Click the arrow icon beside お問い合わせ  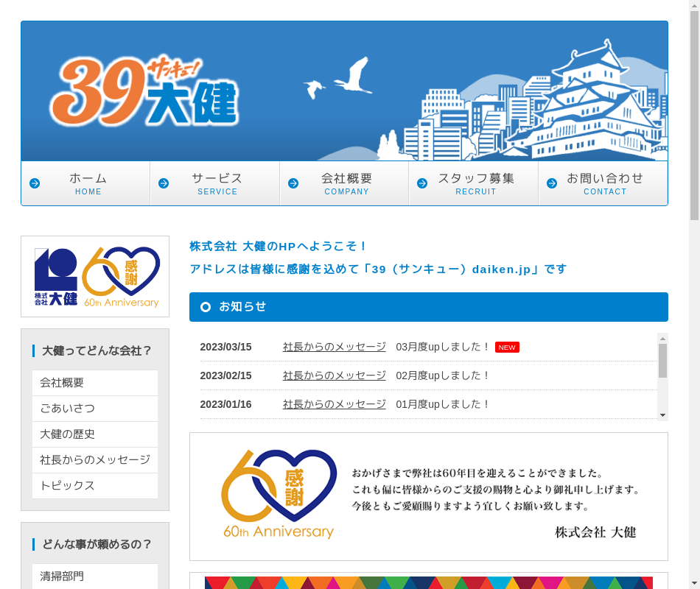pyautogui.click(x=552, y=183)
